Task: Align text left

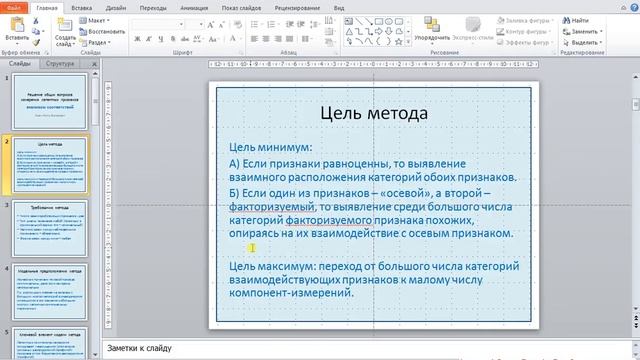Action: 254,39
